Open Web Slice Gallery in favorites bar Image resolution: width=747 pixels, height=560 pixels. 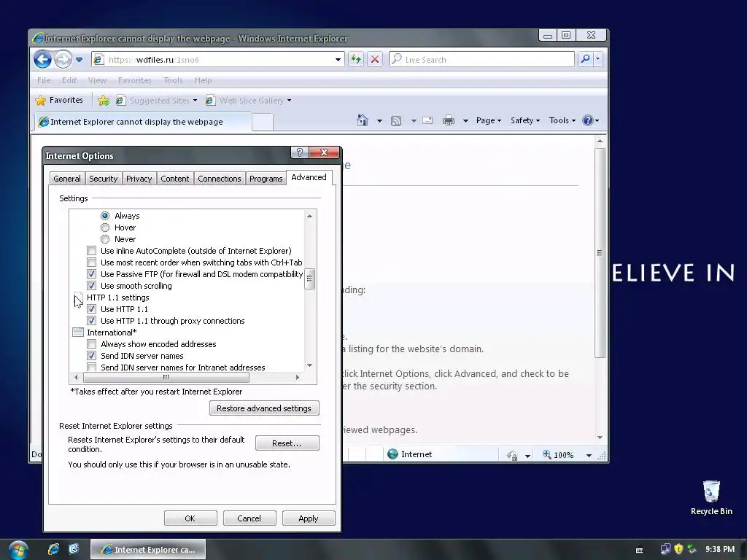(x=248, y=101)
